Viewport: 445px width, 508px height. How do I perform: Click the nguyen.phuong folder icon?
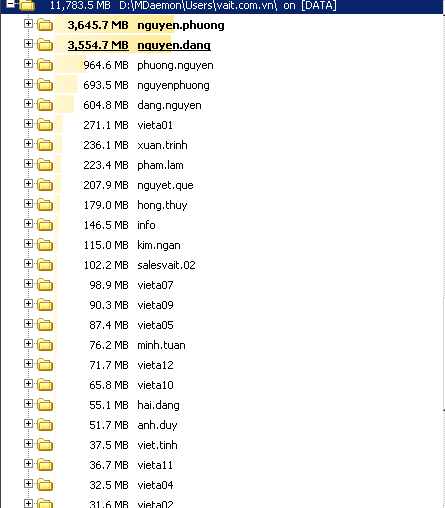[x=45, y=25]
